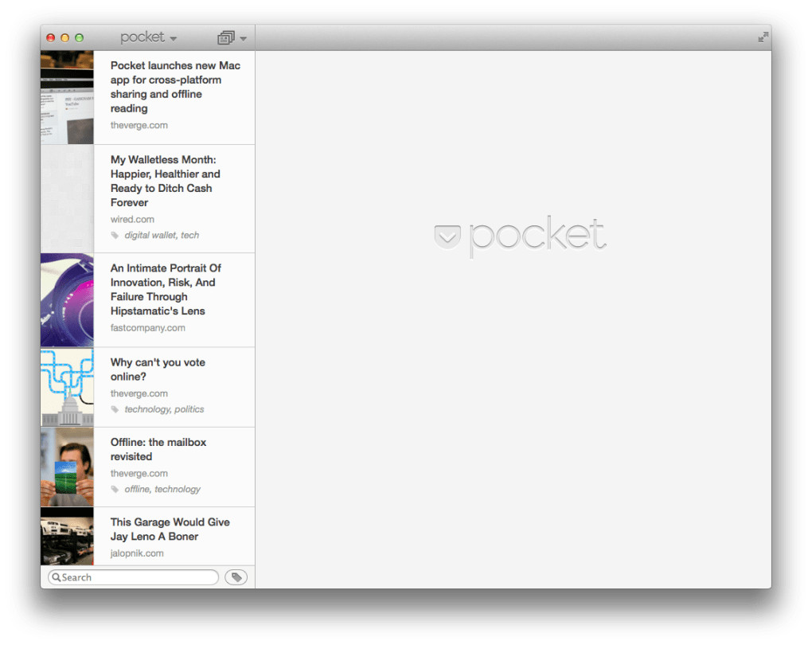Image resolution: width=812 pixels, height=645 pixels.
Task: Zoom the window with green button
Action: (x=80, y=37)
